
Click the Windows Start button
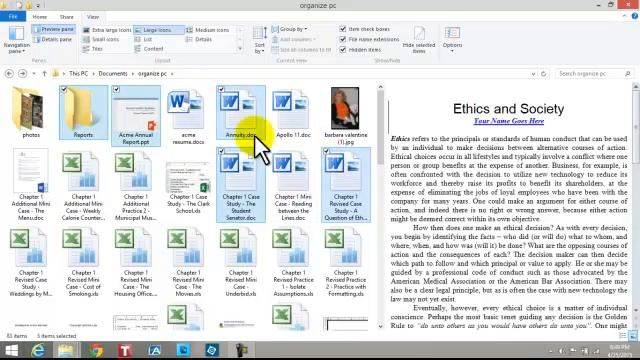[x=11, y=350]
